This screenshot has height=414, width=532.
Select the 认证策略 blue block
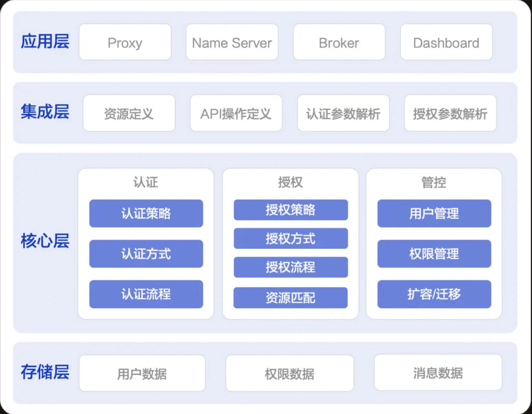(146, 213)
